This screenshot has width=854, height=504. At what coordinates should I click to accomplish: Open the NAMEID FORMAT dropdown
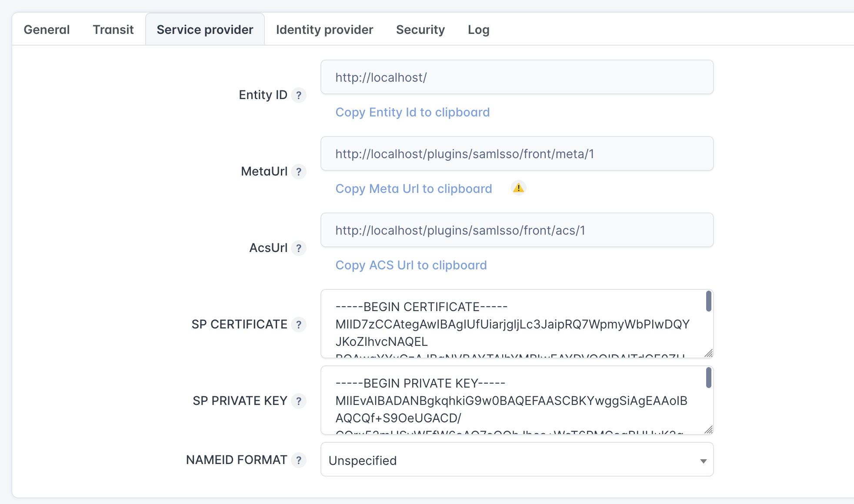(x=517, y=460)
